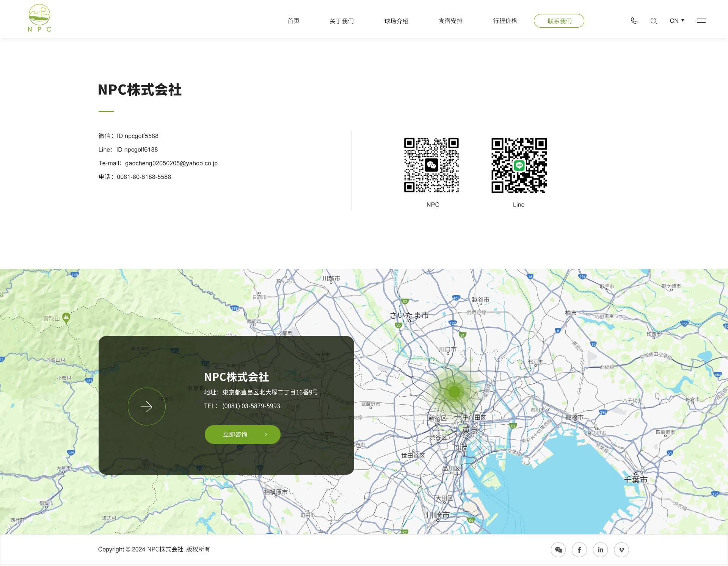
Task: Click the 立即咨询 green button
Action: click(x=243, y=435)
